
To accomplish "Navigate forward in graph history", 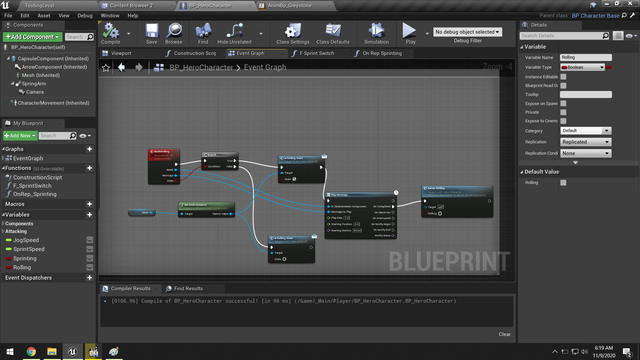I will point(139,67).
